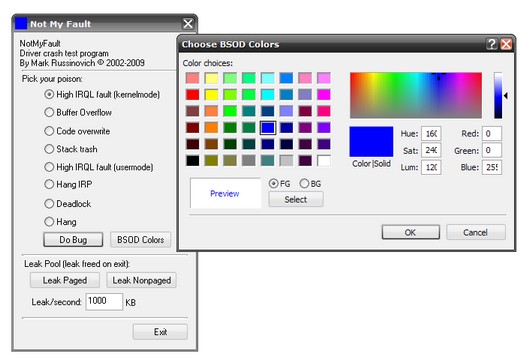The image size is (530, 363).
Task: Pick the pure green swatch in third row
Action: coord(230,111)
